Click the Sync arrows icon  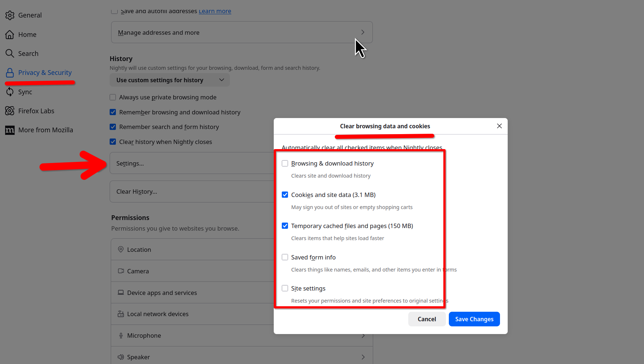tap(10, 92)
